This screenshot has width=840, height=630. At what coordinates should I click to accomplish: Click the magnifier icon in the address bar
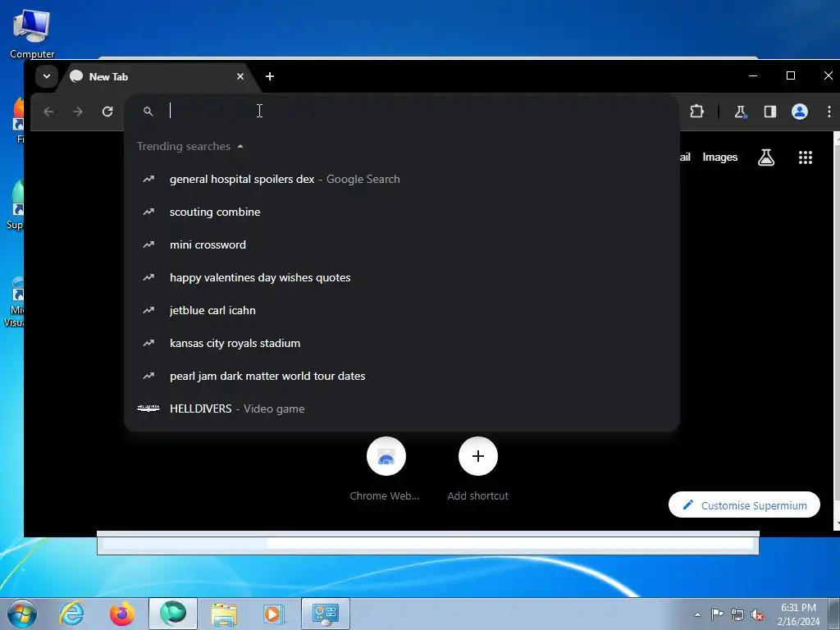[148, 111]
